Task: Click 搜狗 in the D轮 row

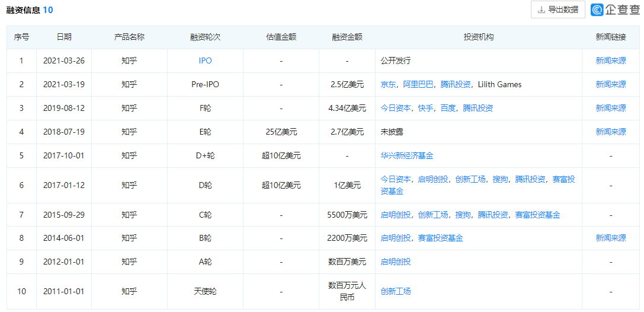Action: [500, 179]
